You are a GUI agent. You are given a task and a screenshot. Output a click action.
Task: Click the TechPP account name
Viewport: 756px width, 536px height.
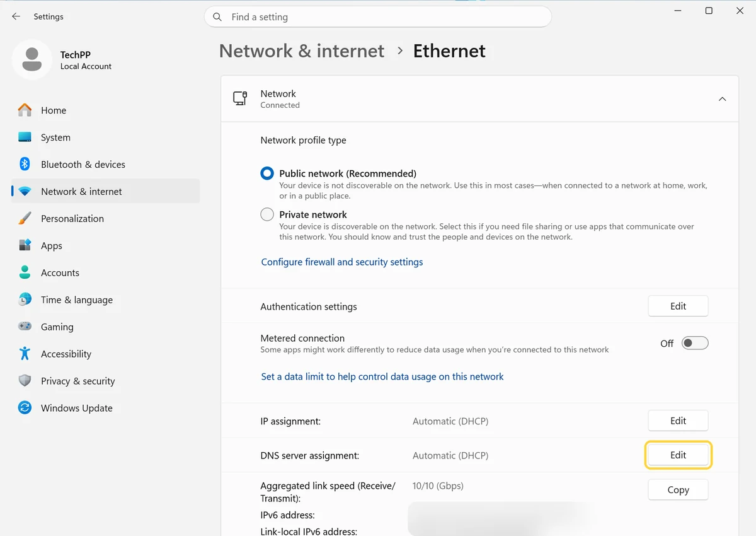tap(76, 55)
